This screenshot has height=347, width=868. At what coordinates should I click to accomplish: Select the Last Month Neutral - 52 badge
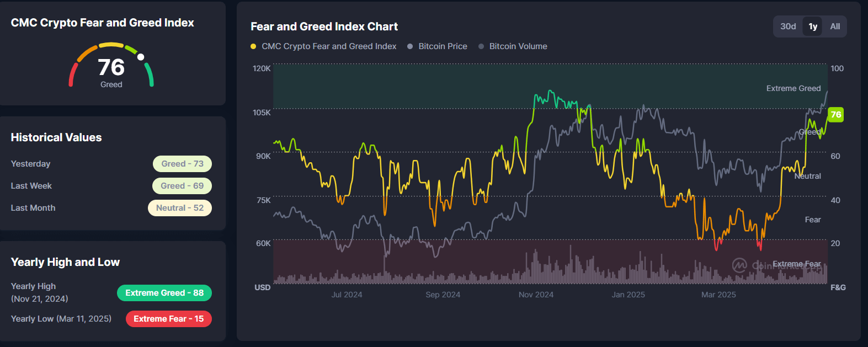[x=180, y=208]
